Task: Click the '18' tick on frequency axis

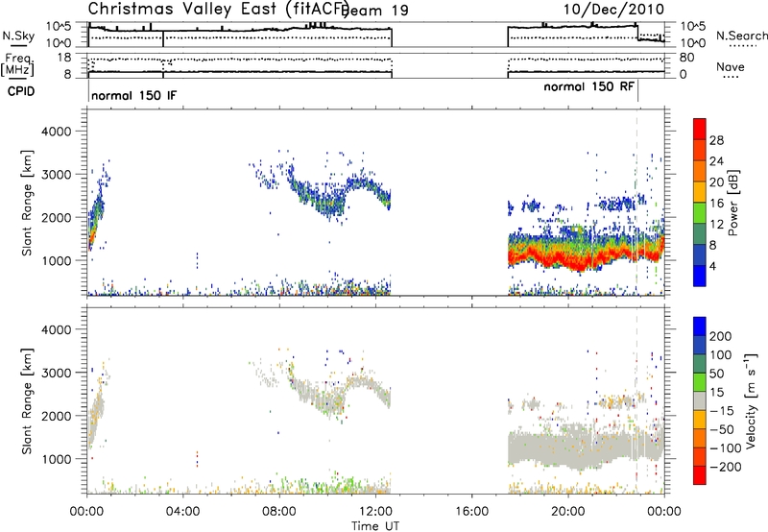Action: 64,58
